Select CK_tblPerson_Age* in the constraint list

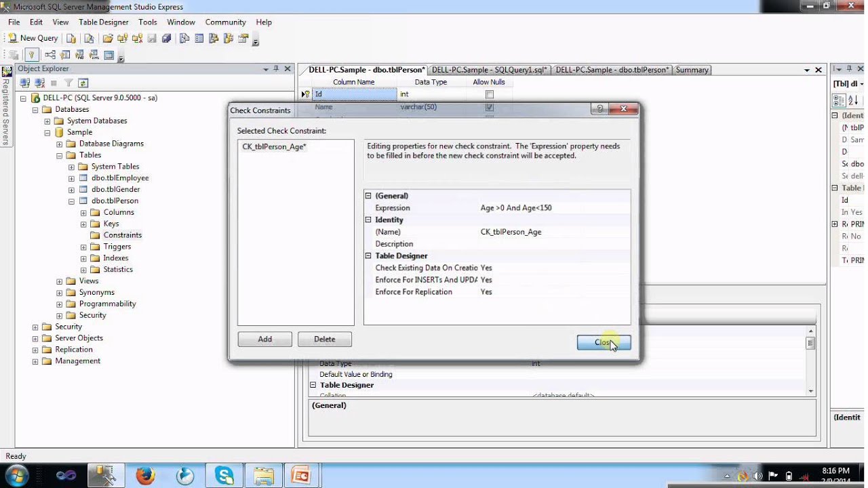tap(275, 146)
